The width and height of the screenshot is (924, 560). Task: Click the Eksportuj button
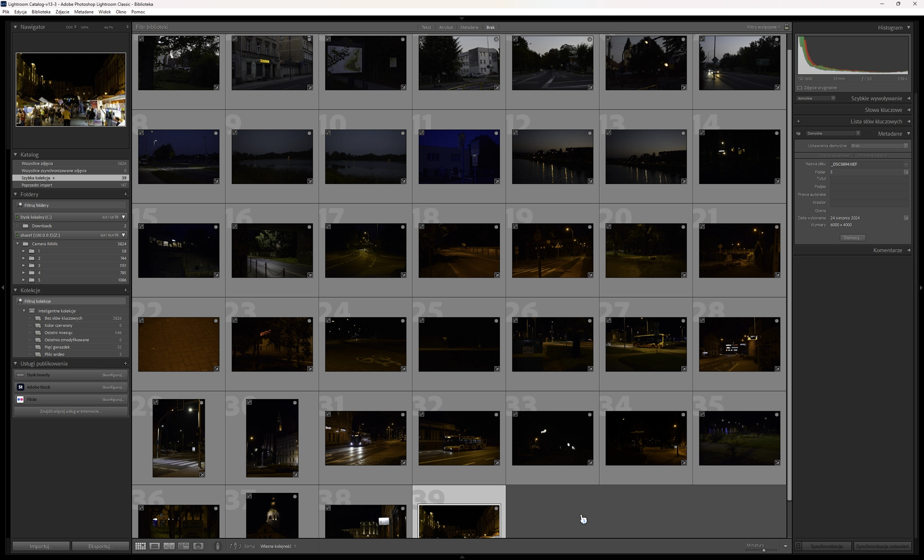[x=100, y=546]
